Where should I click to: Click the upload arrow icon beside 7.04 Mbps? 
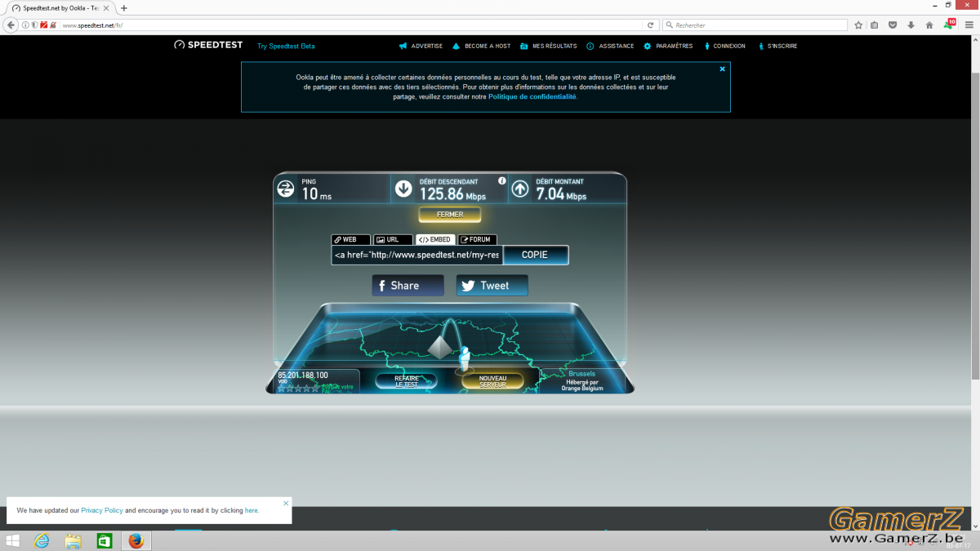pyautogui.click(x=520, y=189)
